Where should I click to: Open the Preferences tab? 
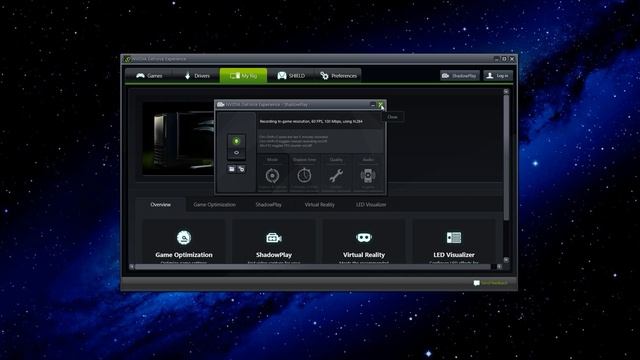(x=338, y=76)
